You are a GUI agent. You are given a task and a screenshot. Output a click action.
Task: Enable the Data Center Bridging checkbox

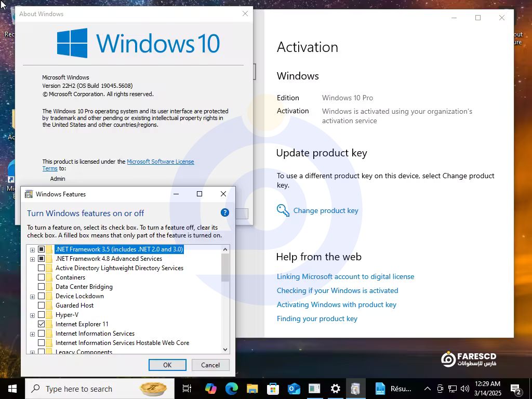(41, 287)
